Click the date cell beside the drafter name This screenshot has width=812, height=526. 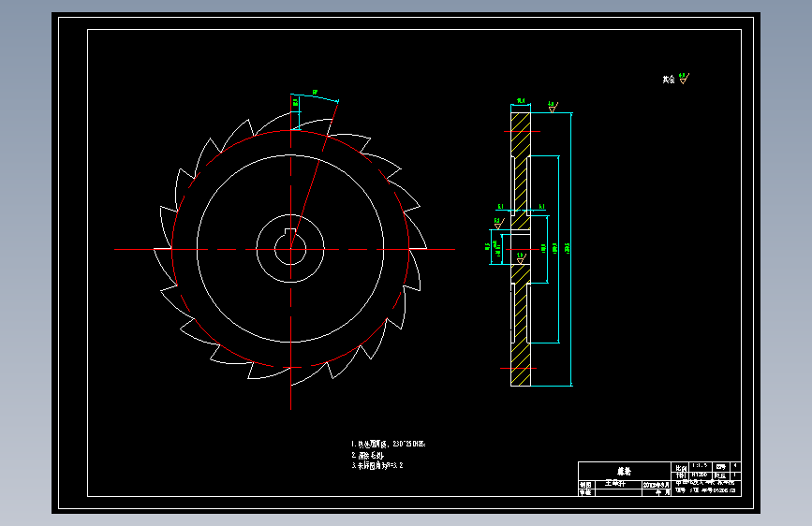tap(657, 485)
